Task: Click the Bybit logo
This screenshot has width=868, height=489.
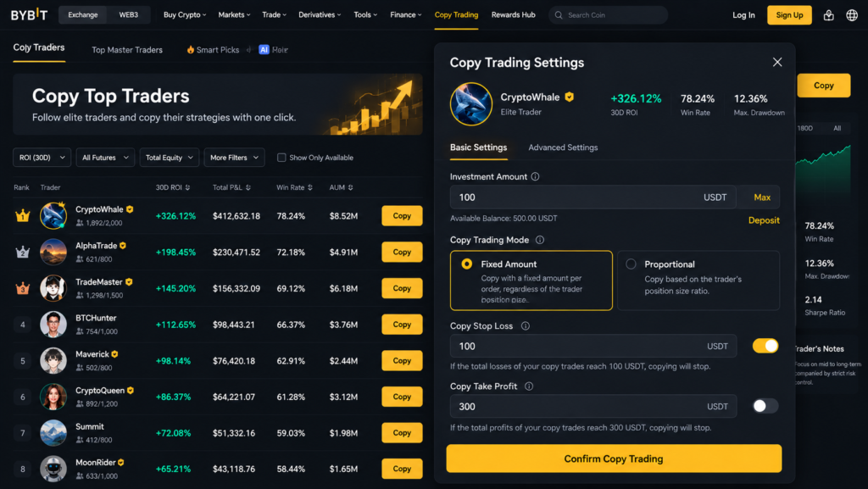Action: point(30,15)
